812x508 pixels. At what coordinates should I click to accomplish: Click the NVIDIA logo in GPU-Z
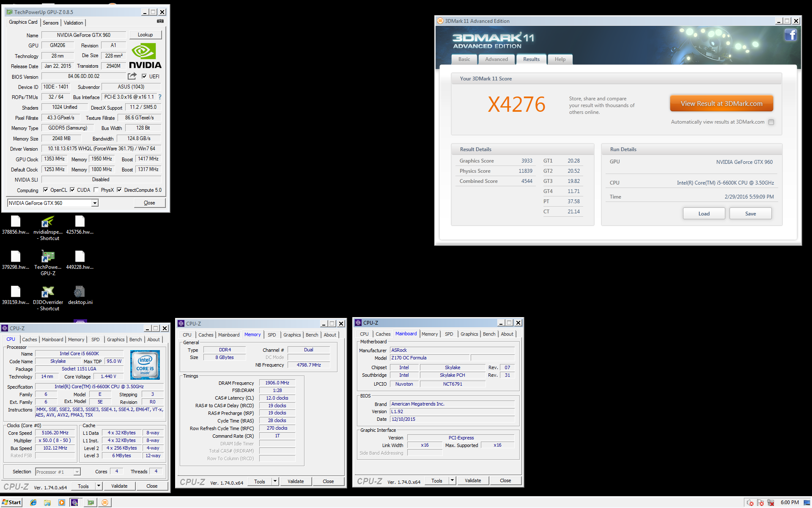(x=145, y=56)
